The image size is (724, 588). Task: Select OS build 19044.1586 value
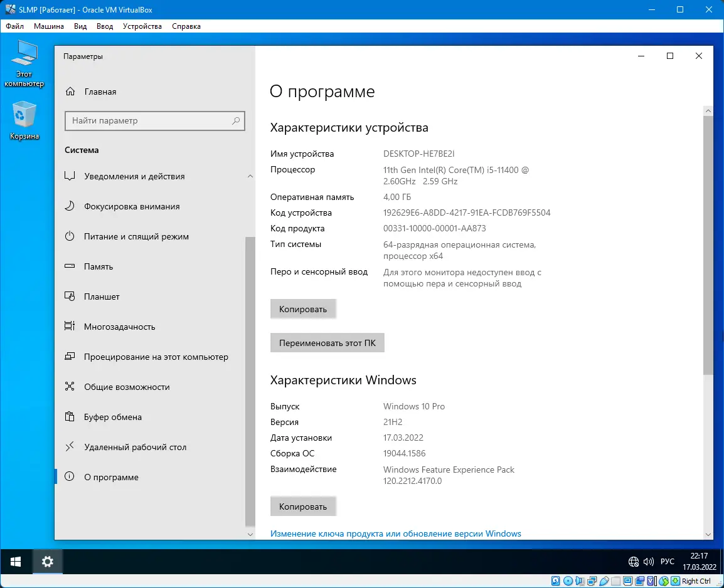coord(405,453)
